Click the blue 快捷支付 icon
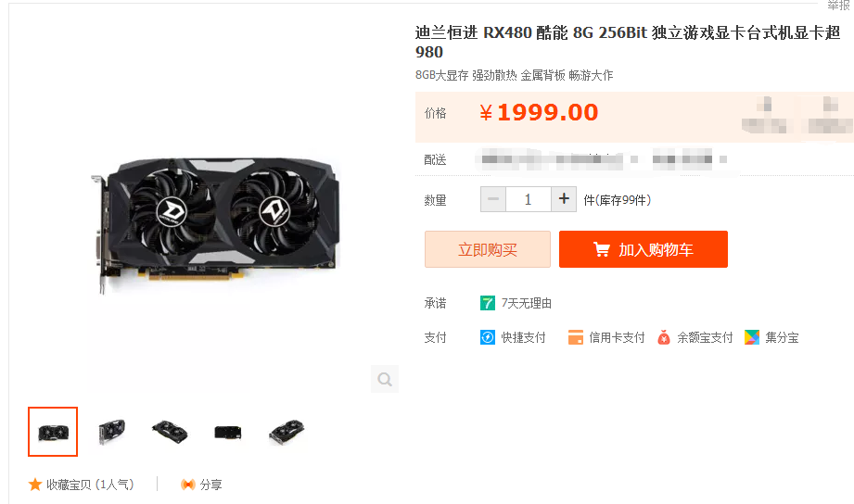 coord(488,337)
